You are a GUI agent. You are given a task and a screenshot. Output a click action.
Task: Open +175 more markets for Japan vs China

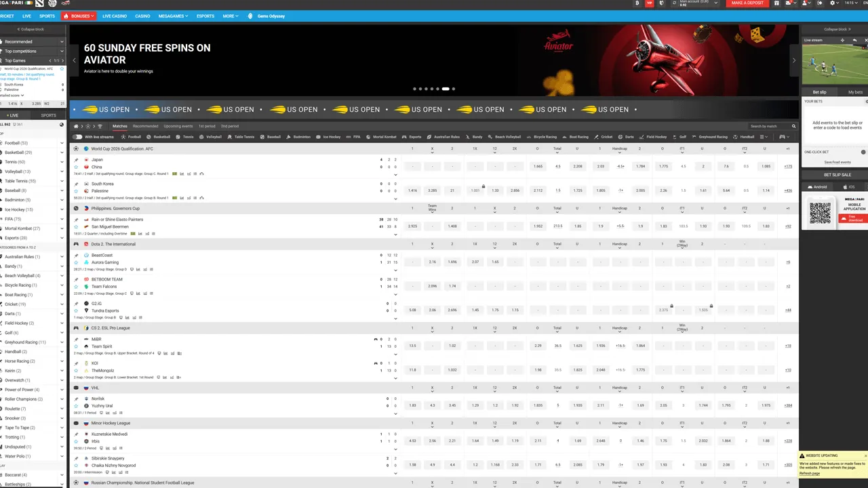coord(788,167)
